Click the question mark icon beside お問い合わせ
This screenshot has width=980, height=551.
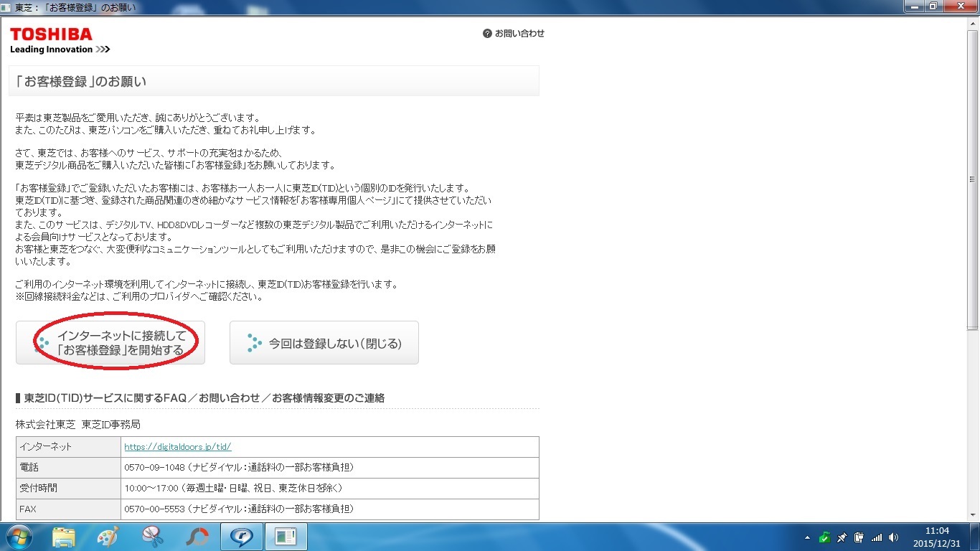point(487,33)
